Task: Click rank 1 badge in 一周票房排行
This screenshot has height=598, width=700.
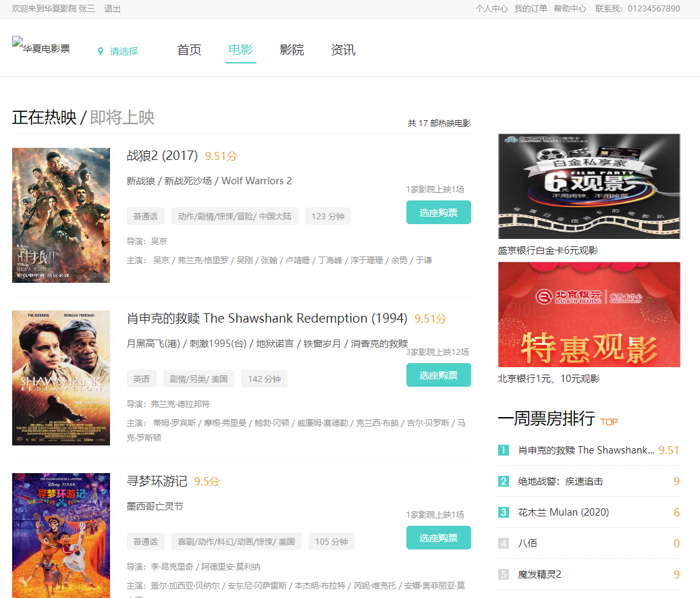Action: pyautogui.click(x=503, y=450)
